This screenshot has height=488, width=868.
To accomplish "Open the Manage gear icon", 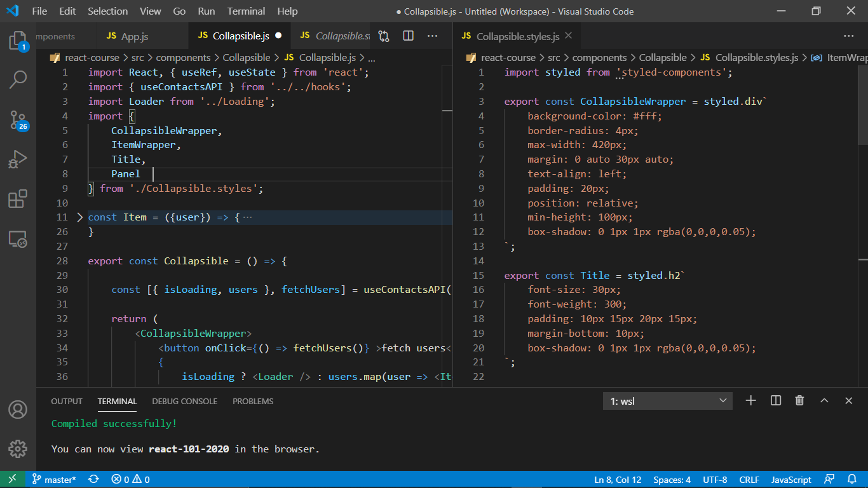I will click(x=18, y=449).
